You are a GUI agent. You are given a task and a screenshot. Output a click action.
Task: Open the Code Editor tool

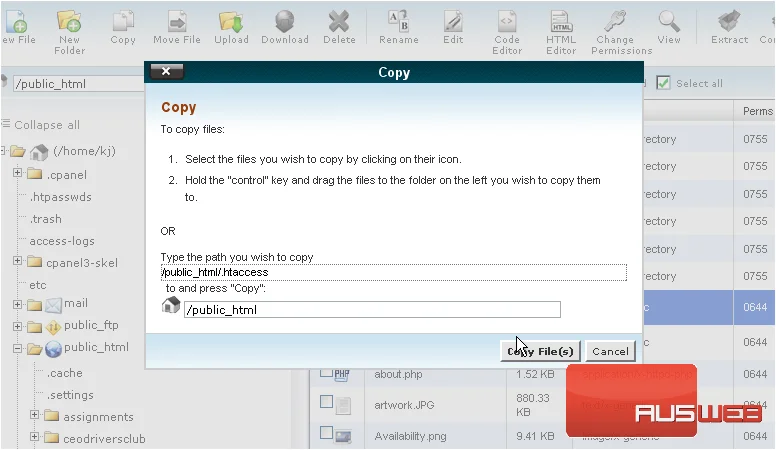(x=507, y=32)
